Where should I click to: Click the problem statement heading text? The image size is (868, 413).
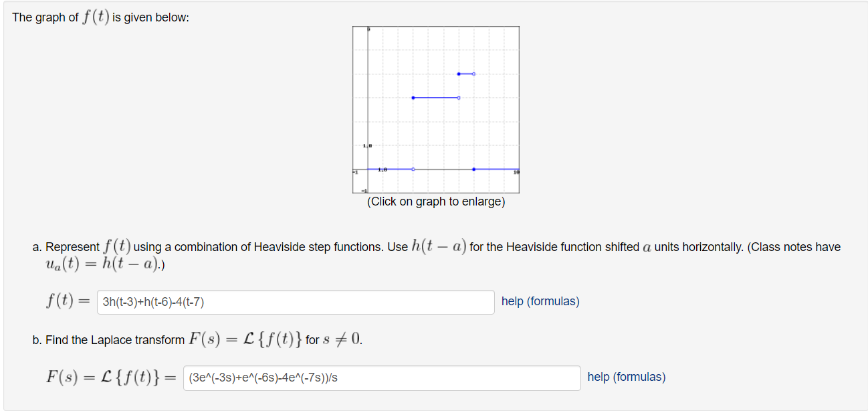click(100, 17)
